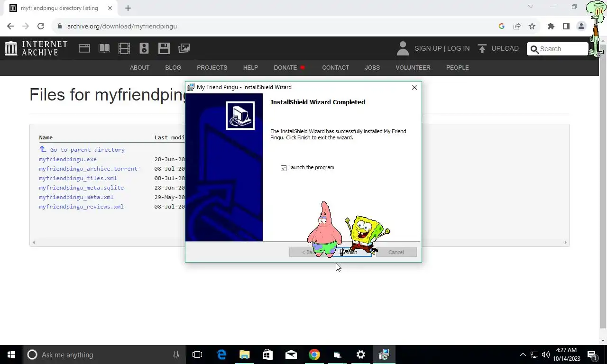Open the VOLUNTEER menu item
This screenshot has height=364, width=607.
pyautogui.click(x=413, y=67)
